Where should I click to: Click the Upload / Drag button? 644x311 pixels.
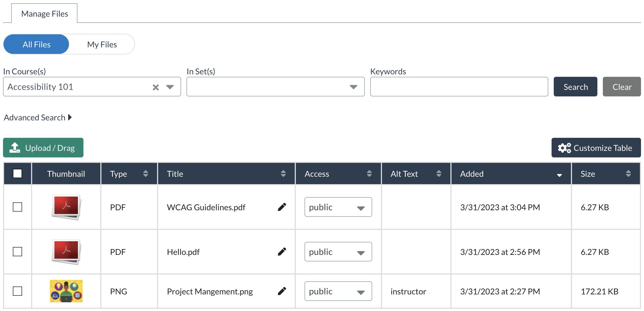tap(43, 148)
